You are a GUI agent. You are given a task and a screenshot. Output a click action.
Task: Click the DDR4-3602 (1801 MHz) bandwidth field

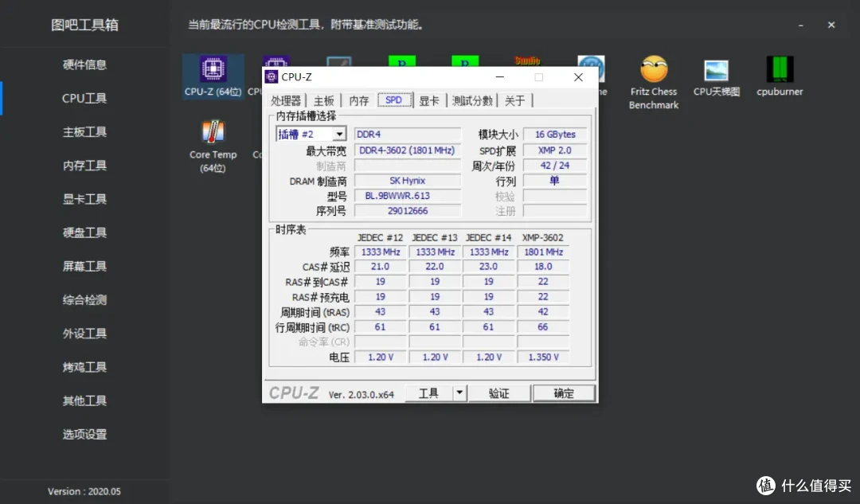click(407, 150)
